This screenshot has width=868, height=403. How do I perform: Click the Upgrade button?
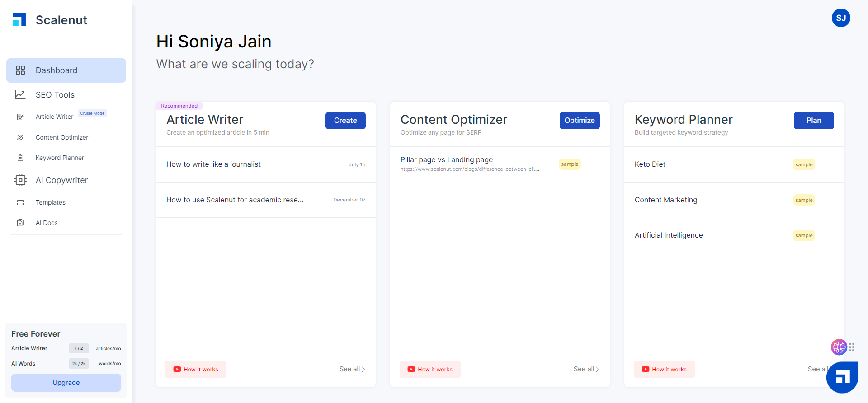point(66,383)
